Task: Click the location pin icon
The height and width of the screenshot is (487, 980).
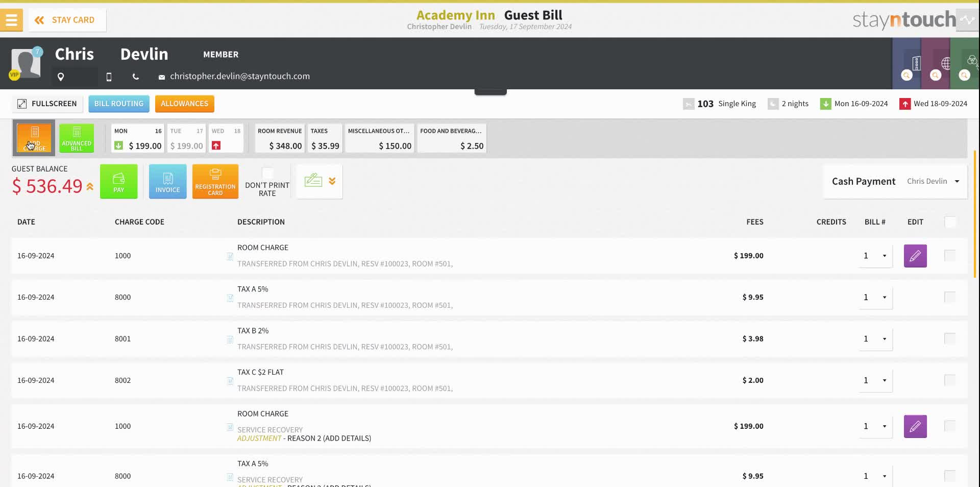Action: [x=61, y=77]
